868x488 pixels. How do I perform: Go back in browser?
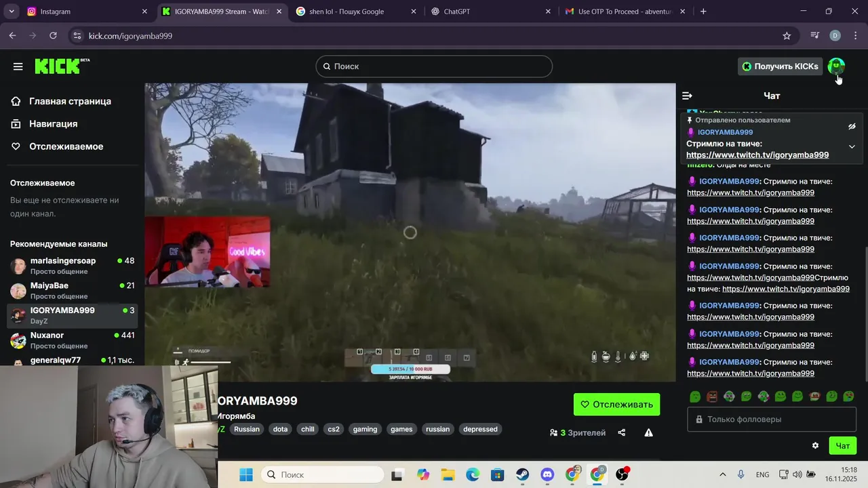12,36
